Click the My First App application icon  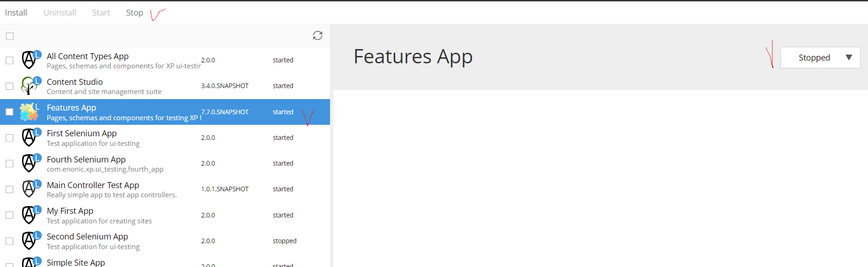28,214
